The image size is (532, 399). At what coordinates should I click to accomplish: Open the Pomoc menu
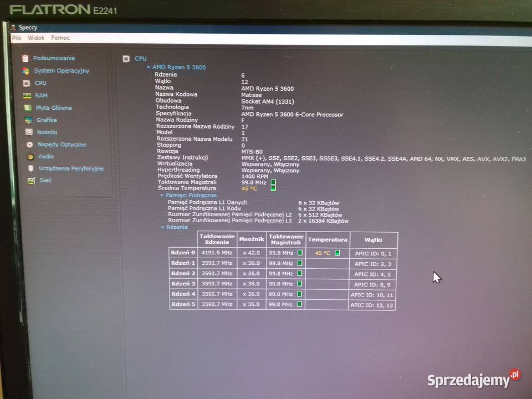[60, 38]
